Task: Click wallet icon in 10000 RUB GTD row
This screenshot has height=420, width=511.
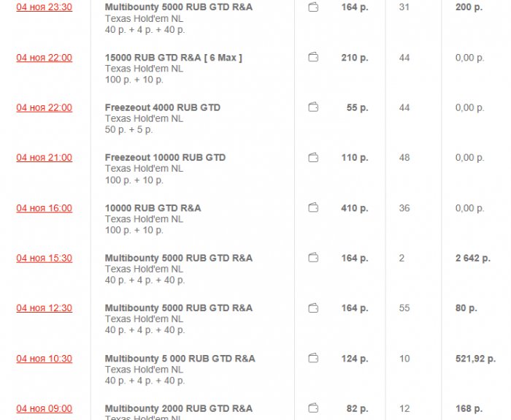Action: click(x=313, y=208)
